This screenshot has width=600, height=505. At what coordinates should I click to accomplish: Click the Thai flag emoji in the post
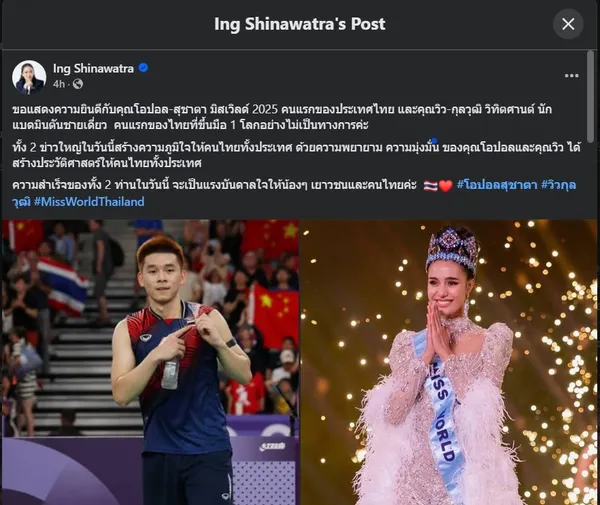point(430,186)
